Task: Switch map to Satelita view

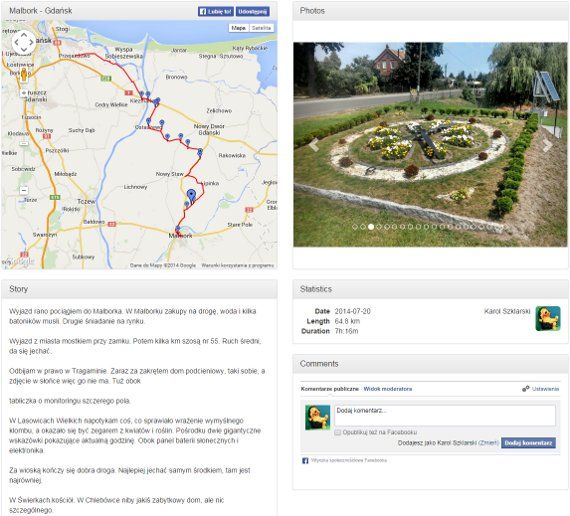Action: [x=261, y=28]
